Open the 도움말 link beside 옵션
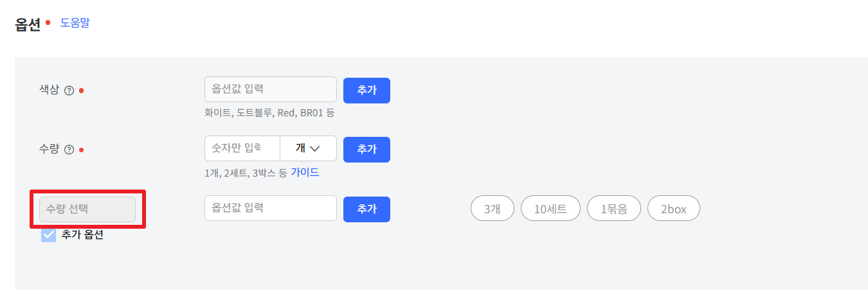868x300 pixels. [75, 23]
